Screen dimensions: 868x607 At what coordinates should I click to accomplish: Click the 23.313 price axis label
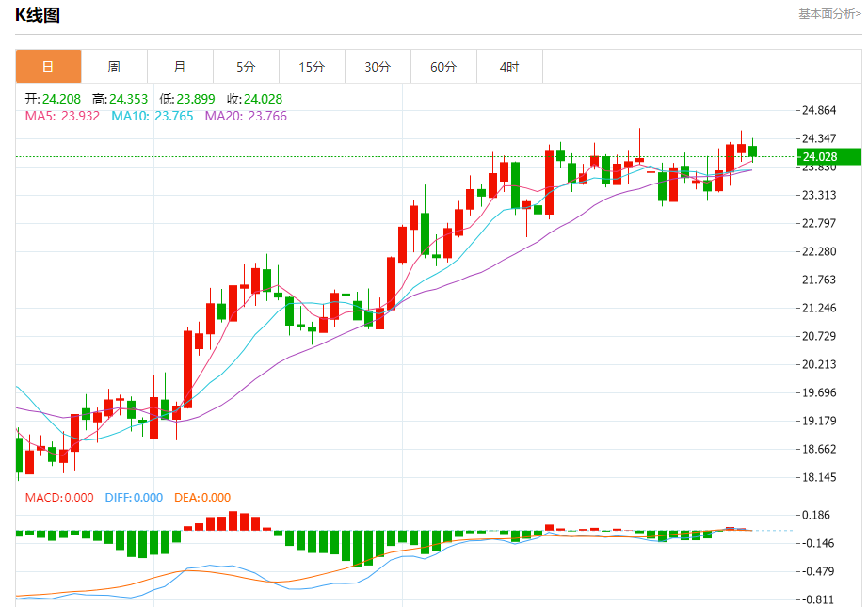819,195
